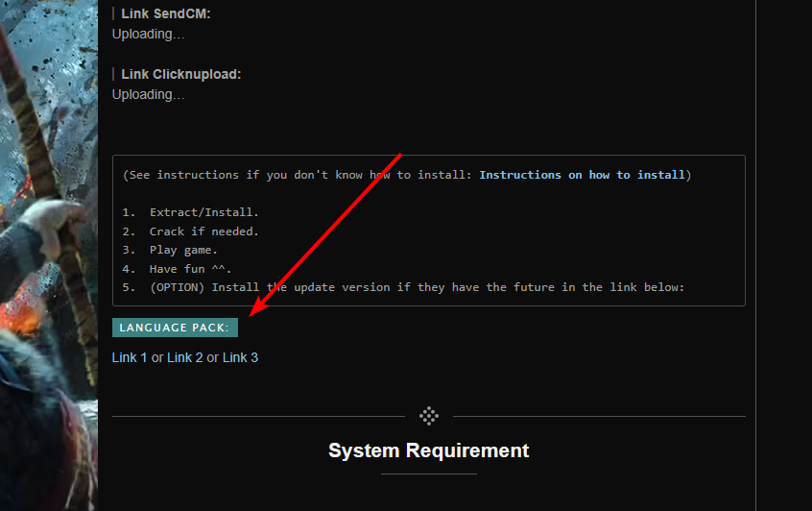This screenshot has width=812, height=511.
Task: Click the 'System Requirement' heading
Action: (428, 450)
